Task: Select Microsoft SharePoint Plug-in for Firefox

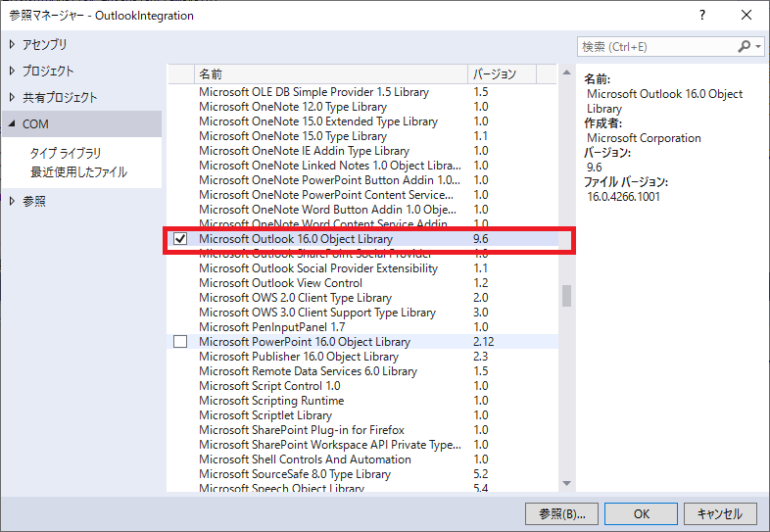Action: (362, 430)
